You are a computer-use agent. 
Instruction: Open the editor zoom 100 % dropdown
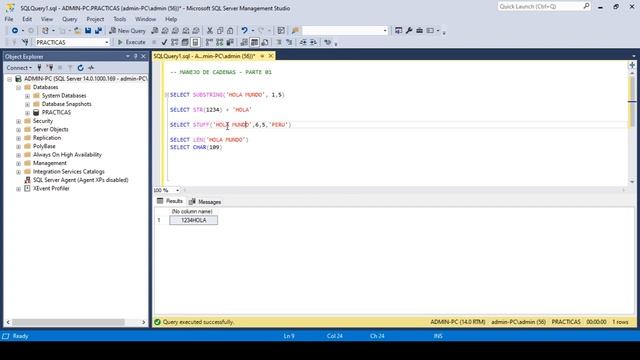pos(177,190)
